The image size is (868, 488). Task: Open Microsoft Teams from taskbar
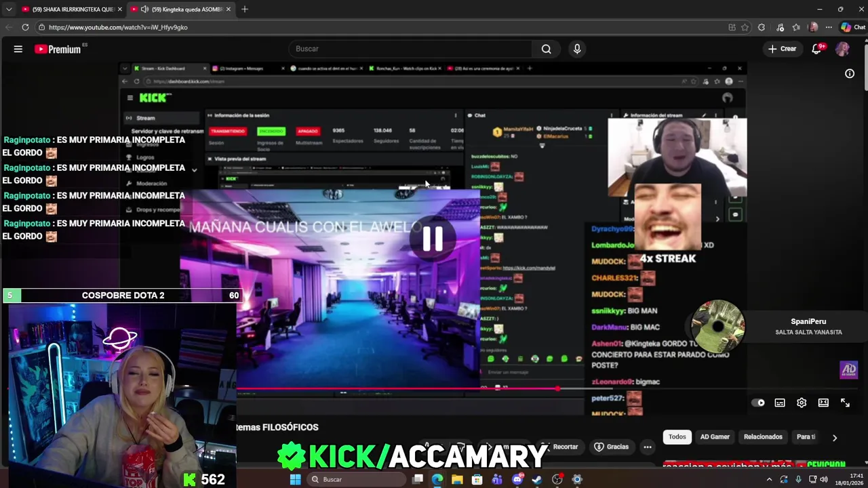pos(497,479)
